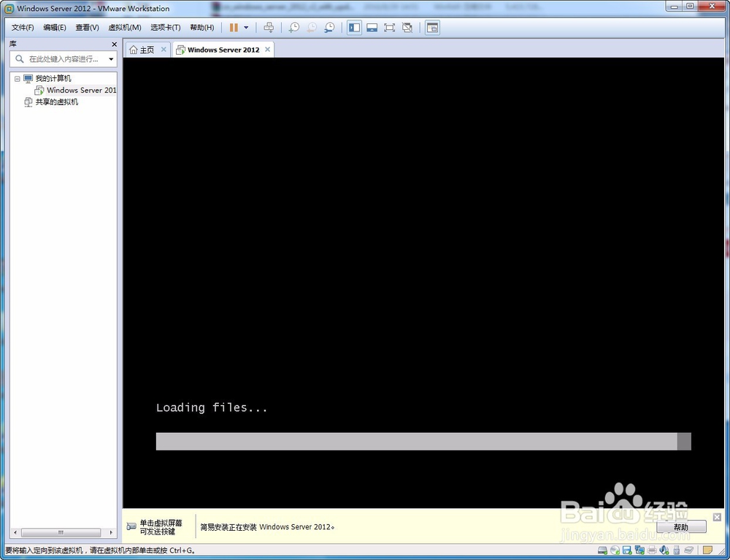Screen dimensions: 730x560
Task: Click the 帮助 button in the install bar
Action: click(681, 527)
